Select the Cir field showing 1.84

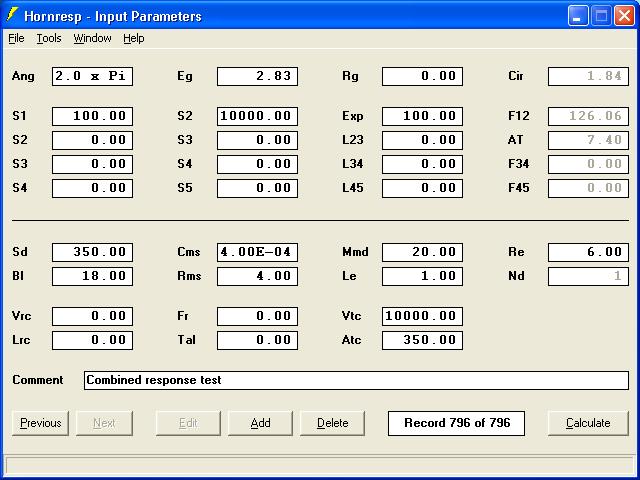click(x=588, y=76)
